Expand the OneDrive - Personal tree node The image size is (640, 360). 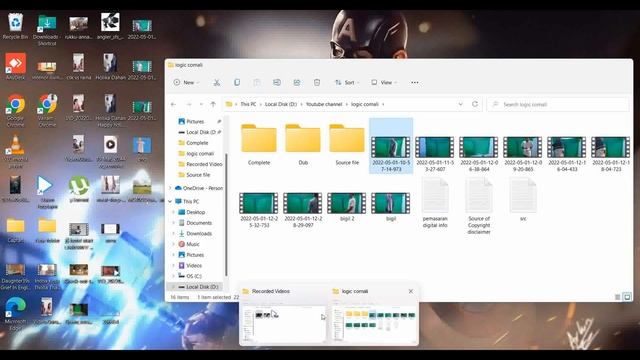(x=170, y=188)
